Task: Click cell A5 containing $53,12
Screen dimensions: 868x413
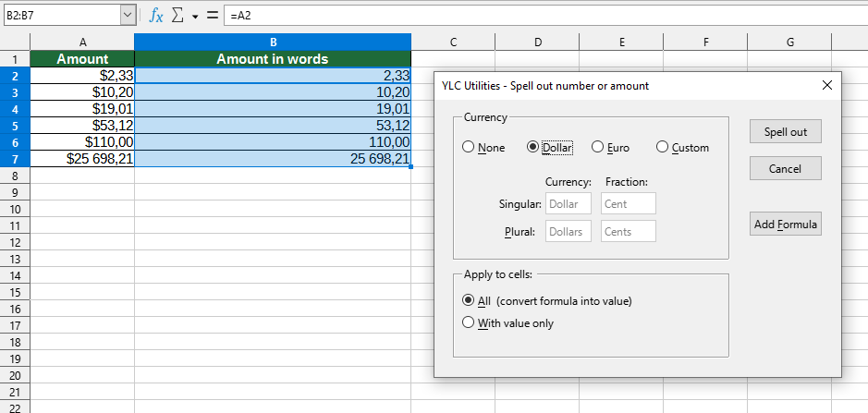Action: click(x=82, y=126)
